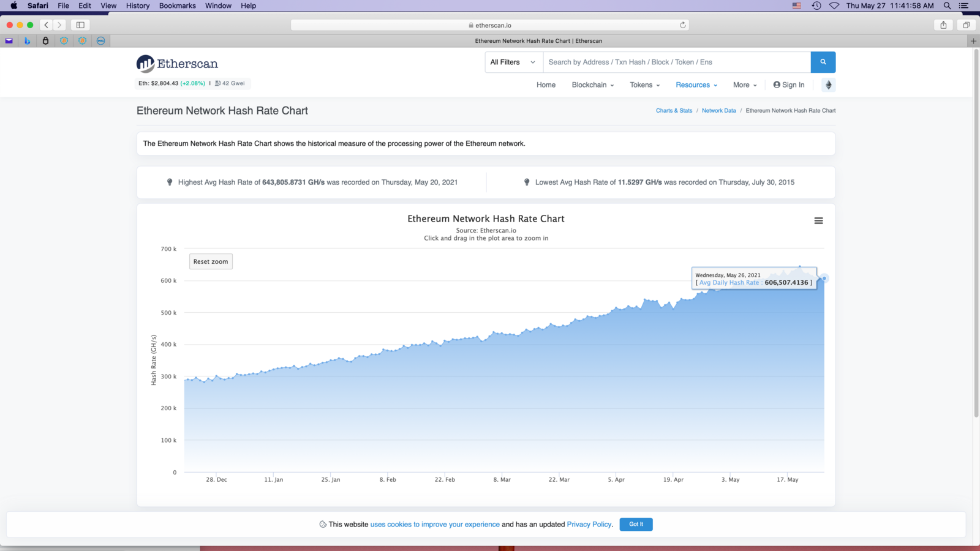Open the cookies usage policy link
This screenshot has width=980, height=551.
click(435, 524)
